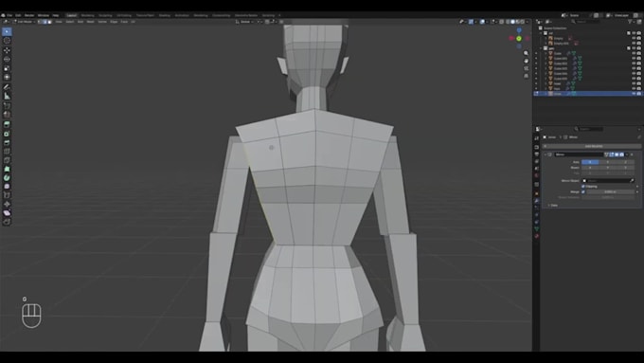The image size is (644, 363).
Task: Hide Cube.002 with its eye icon
Action: [634, 64]
